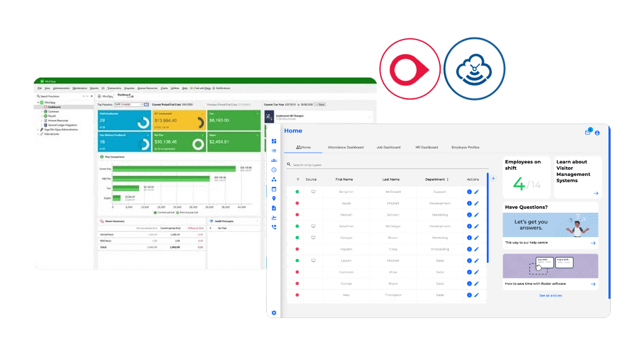Click the $13,984.40 yellow tile

[179, 120]
